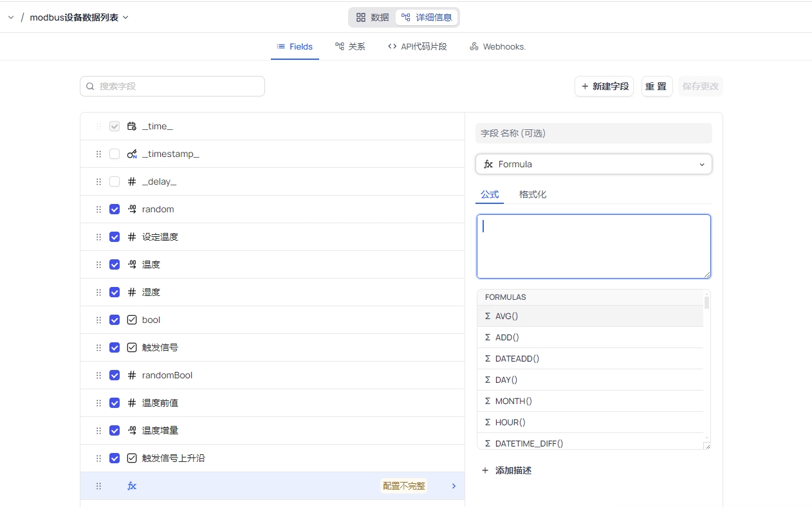This screenshot has width=812, height=507.
Task: Click the field type icon beside random
Action: tap(132, 209)
